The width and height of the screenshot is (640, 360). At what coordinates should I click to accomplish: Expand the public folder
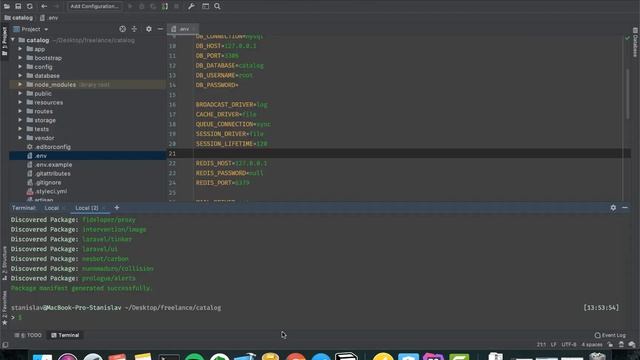click(x=20, y=93)
